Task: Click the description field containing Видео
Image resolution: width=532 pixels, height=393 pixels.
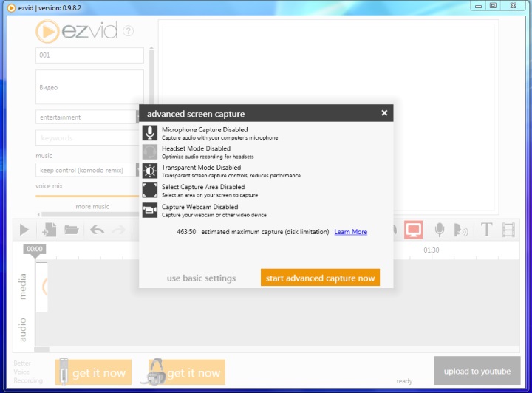Action: tap(89, 87)
